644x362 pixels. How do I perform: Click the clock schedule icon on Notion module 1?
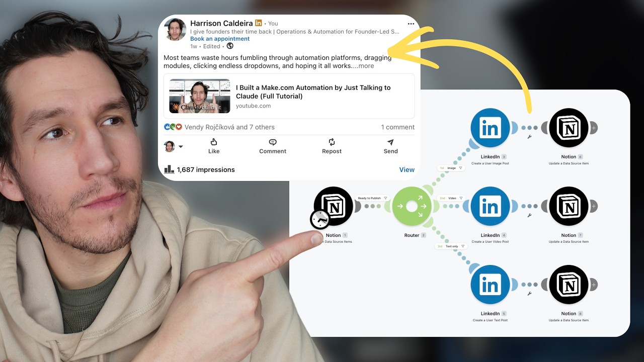point(320,220)
